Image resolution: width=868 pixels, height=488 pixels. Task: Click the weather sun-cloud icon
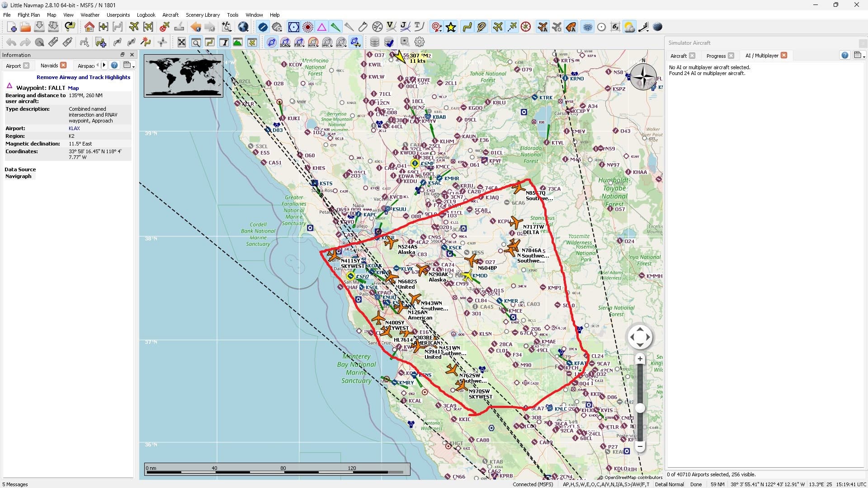(629, 27)
